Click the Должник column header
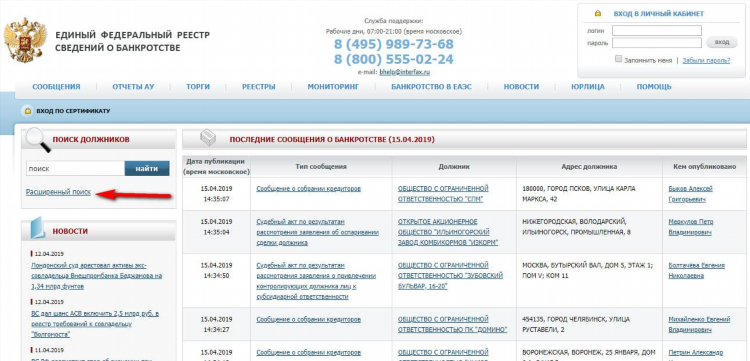The width and height of the screenshot is (750, 361). coord(454,166)
